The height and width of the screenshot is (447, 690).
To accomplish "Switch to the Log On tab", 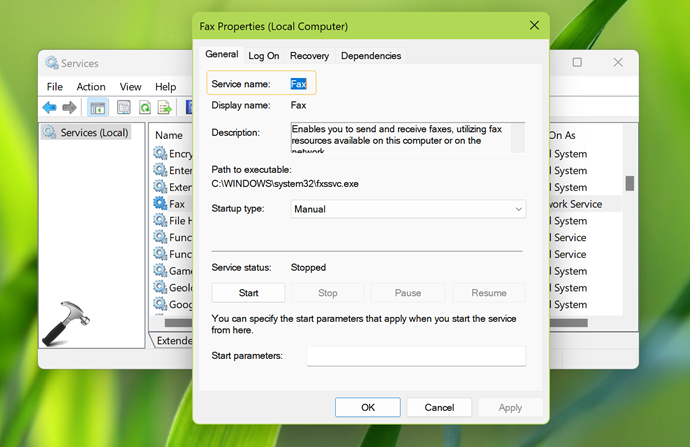I will 264,56.
